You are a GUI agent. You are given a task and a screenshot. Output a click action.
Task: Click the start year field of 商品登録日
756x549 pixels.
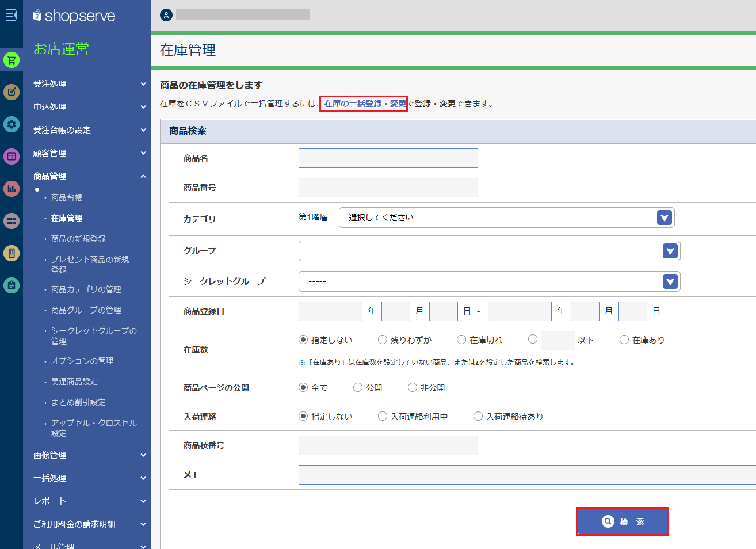[x=330, y=311]
